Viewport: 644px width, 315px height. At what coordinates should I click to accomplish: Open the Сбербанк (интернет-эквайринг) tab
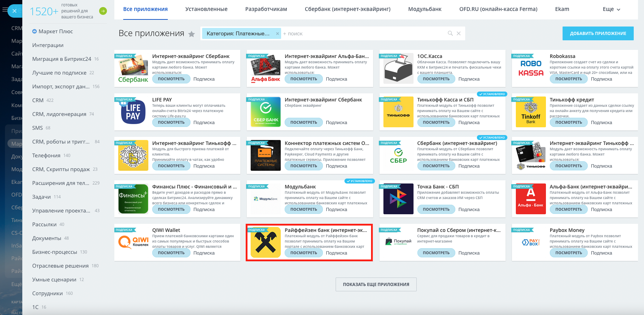[348, 9]
